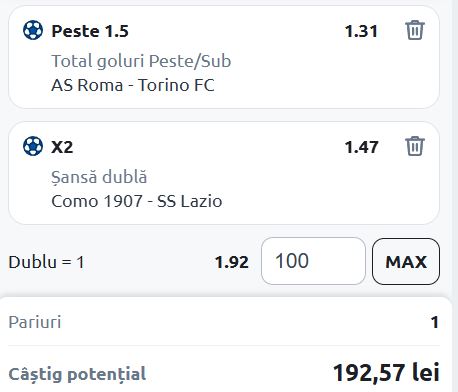Click the 192,57 lei potential winnings amount
458x392 pixels.
click(x=386, y=372)
